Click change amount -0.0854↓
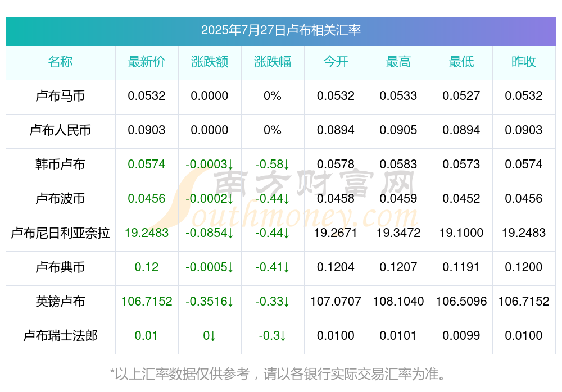562x392 pixels. 209,233
